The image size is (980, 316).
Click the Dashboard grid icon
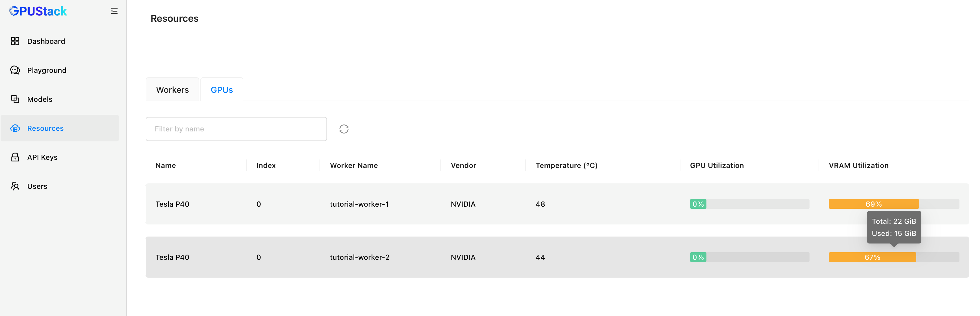[x=15, y=41]
